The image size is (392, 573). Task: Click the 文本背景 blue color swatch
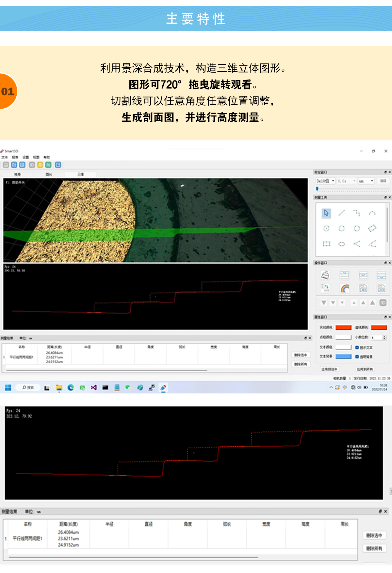(343, 356)
